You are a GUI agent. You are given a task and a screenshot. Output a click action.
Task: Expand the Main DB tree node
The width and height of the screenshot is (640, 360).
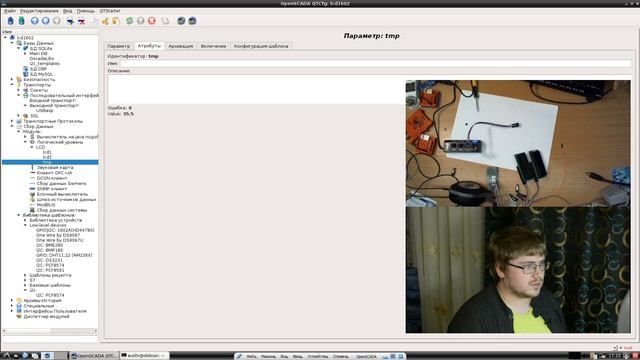point(25,53)
